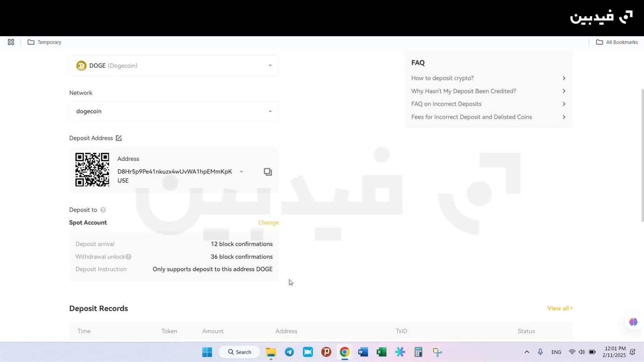The width and height of the screenshot is (644, 362).
Task: Copy the DOGE deposit address
Action: 268,172
